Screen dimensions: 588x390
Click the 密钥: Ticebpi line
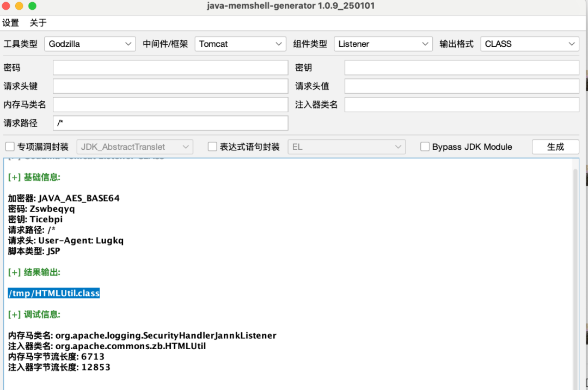[35, 219]
